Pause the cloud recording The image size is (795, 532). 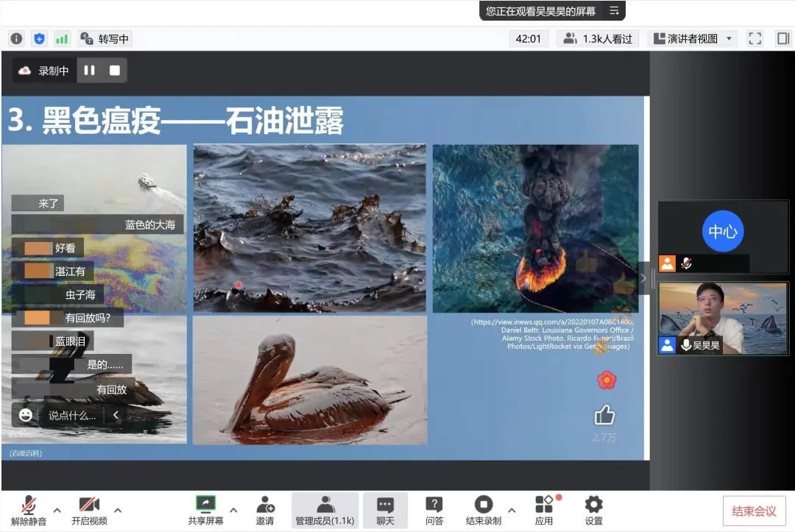click(x=90, y=71)
